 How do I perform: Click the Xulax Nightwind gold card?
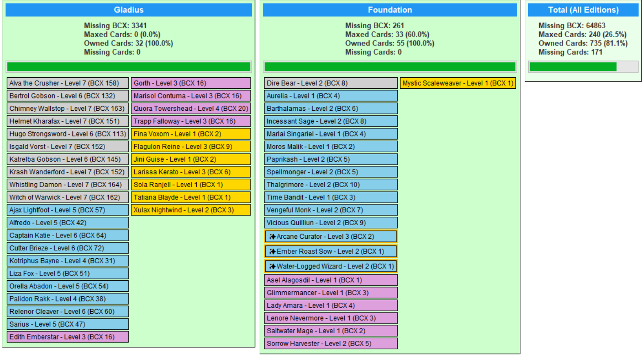pyautogui.click(x=191, y=210)
